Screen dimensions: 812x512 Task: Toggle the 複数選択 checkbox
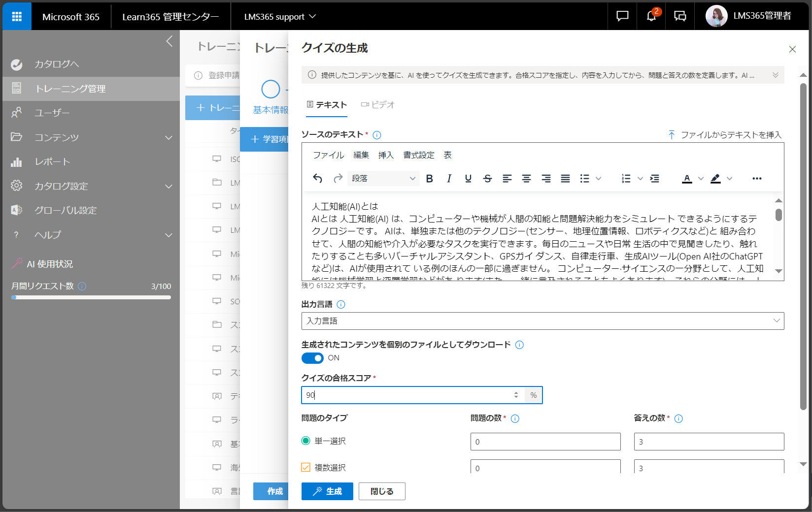(x=305, y=467)
